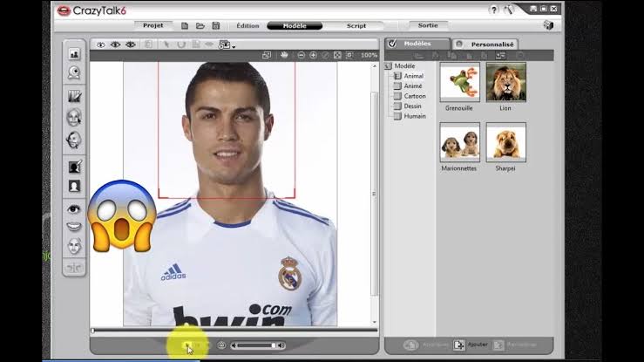Screen dimensions: 644x362
Task: Open preferences wrench icon
Action: (x=508, y=10)
